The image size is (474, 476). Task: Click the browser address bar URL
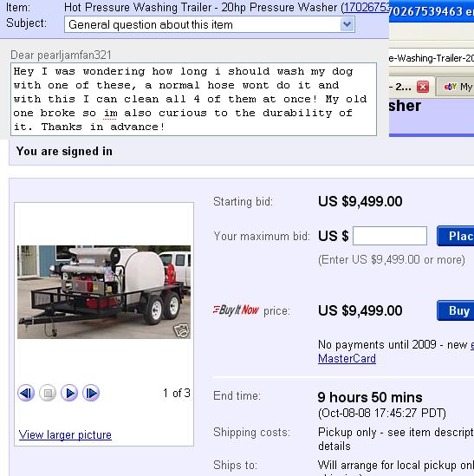coord(432,58)
